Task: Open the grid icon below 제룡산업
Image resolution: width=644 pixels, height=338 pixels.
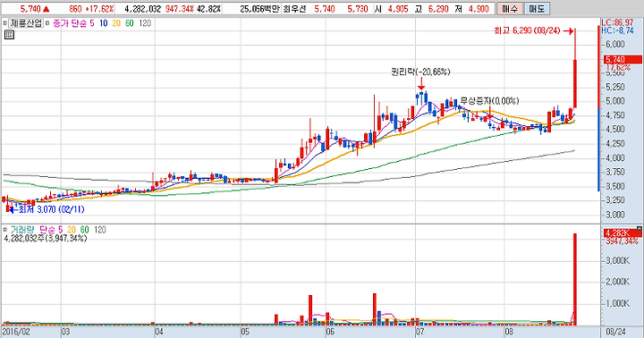Action: coord(9,35)
